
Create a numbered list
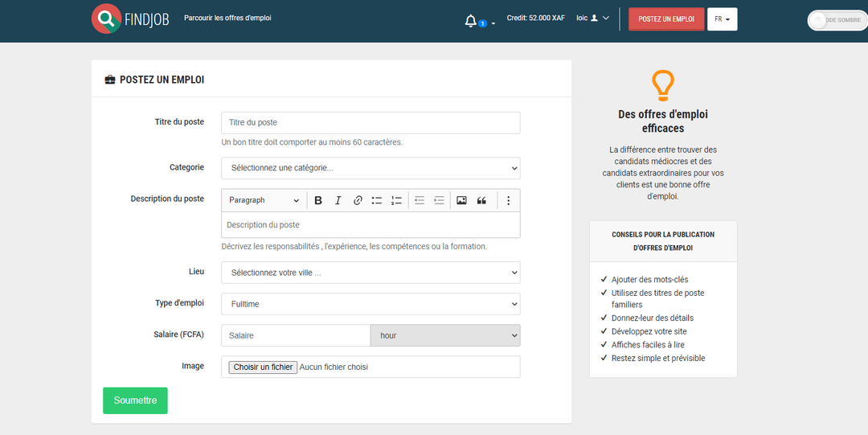396,200
